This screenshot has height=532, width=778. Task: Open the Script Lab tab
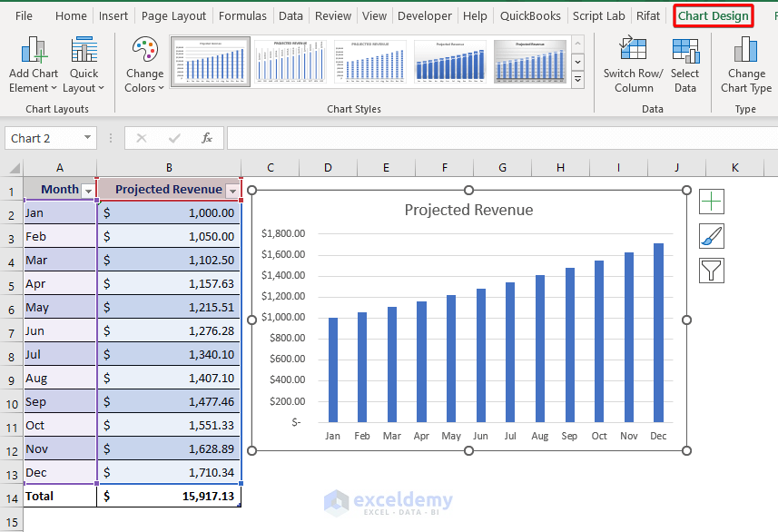point(599,15)
